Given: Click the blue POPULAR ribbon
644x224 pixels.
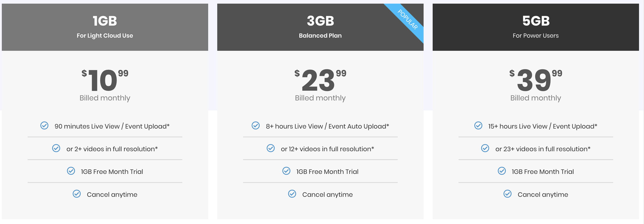Looking at the screenshot, I should click(x=407, y=19).
